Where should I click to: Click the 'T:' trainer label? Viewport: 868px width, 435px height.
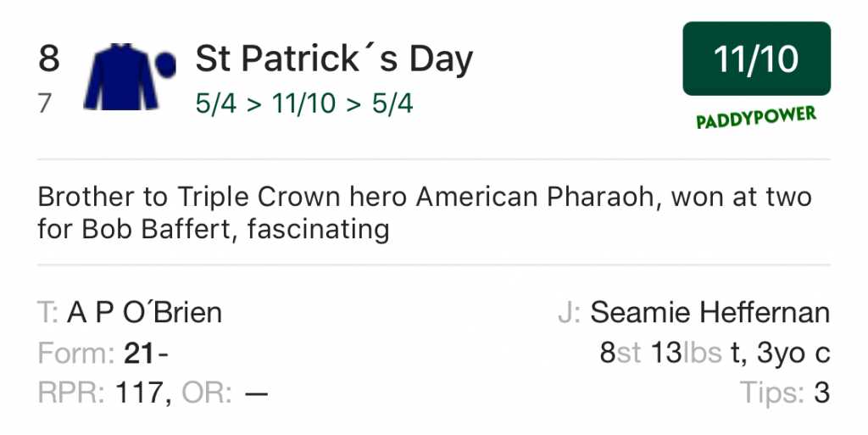47,313
